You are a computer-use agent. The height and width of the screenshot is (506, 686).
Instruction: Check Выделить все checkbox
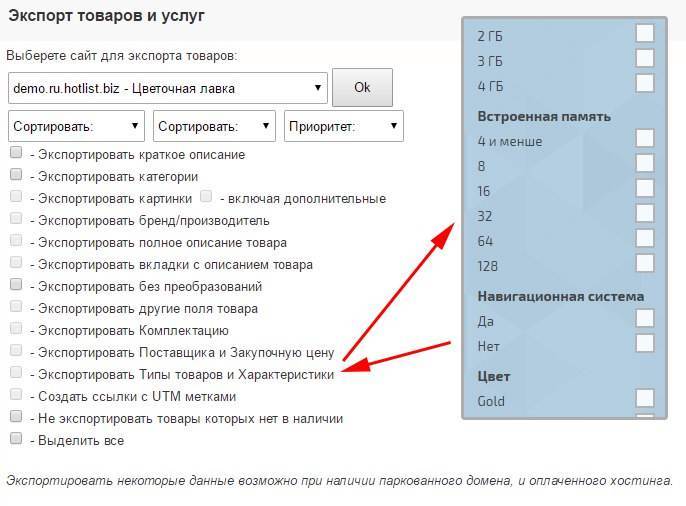point(16,439)
